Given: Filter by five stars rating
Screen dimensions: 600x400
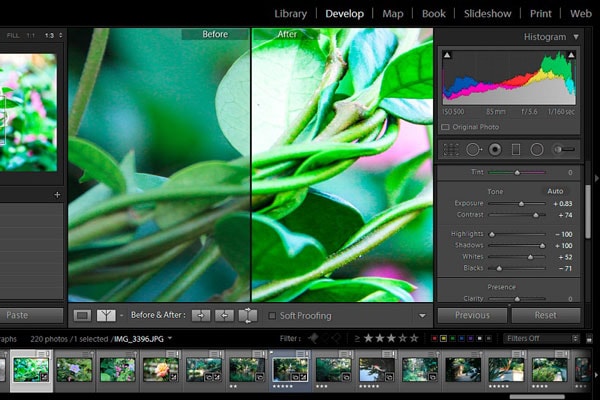Looking at the screenshot, I should (x=414, y=338).
